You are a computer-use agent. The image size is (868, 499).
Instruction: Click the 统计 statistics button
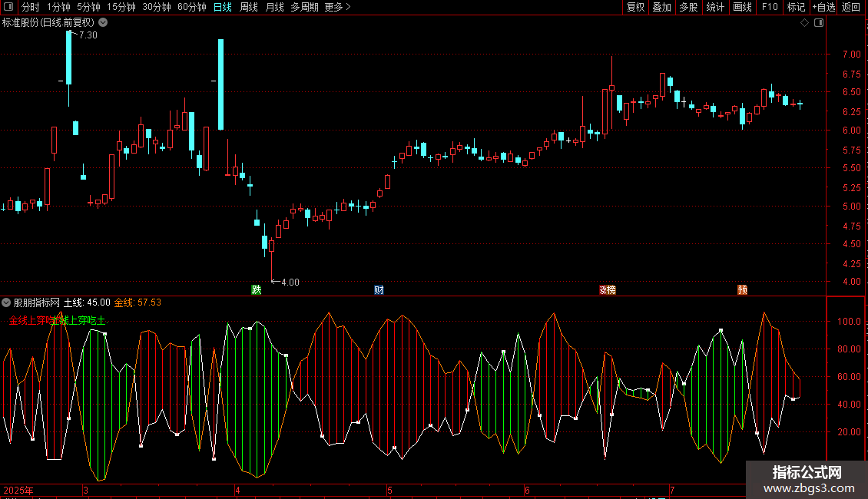coord(715,7)
